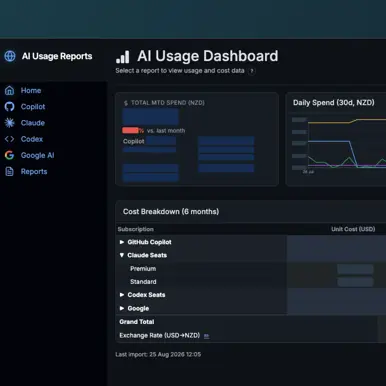Image resolution: width=386 pixels, height=386 pixels.
Task: Click the 'Select a report' subtitle text
Action: [x=180, y=71]
